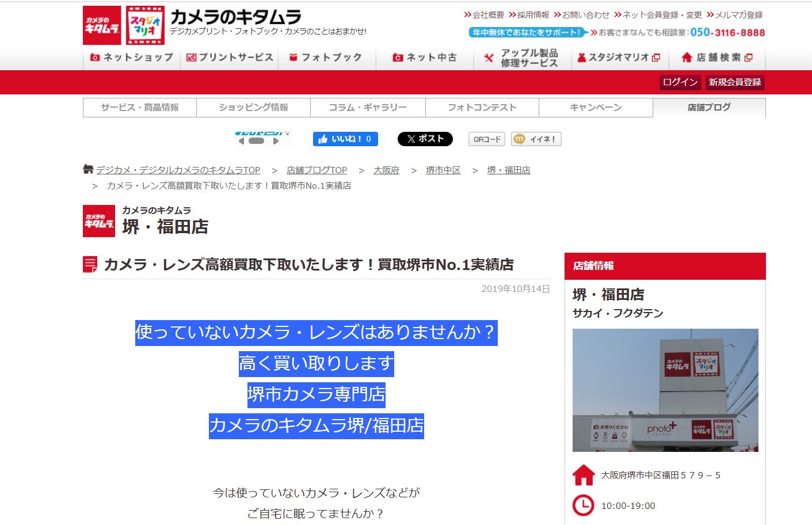Viewport: 812px width, 525px height.
Task: Click the お問い合わせ header link
Action: pos(581,15)
